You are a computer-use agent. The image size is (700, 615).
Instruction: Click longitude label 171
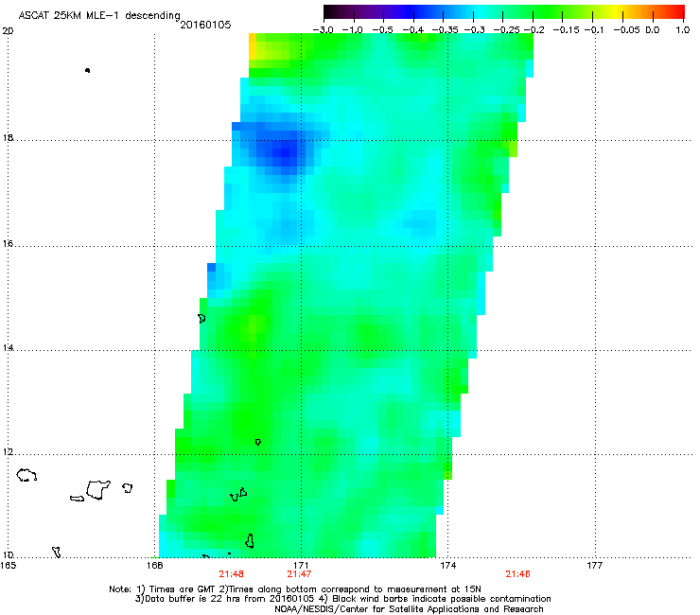(x=301, y=566)
